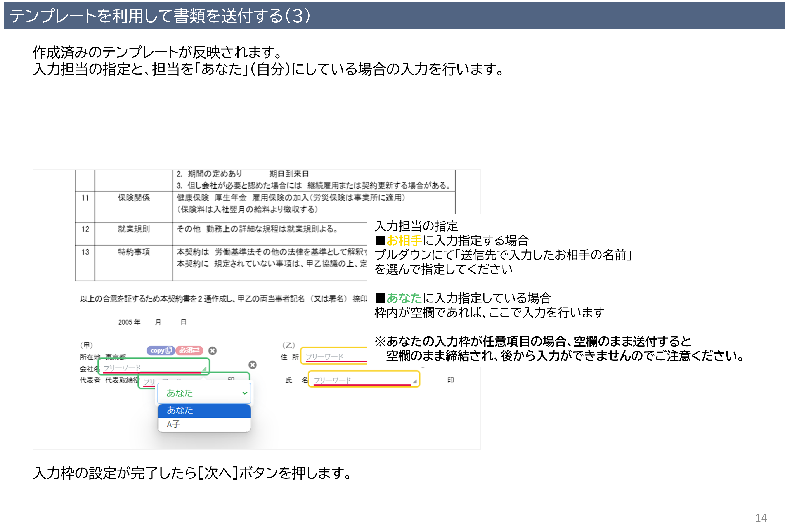The image size is (785, 532).
Task: Click resize handle on 氏名 field
Action: 414,381
